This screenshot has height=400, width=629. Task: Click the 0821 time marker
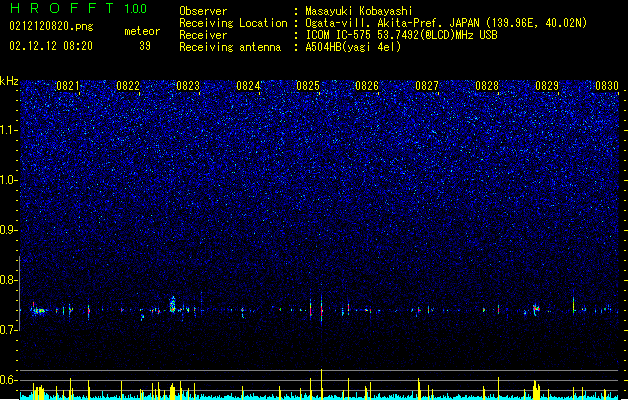[x=68, y=86]
